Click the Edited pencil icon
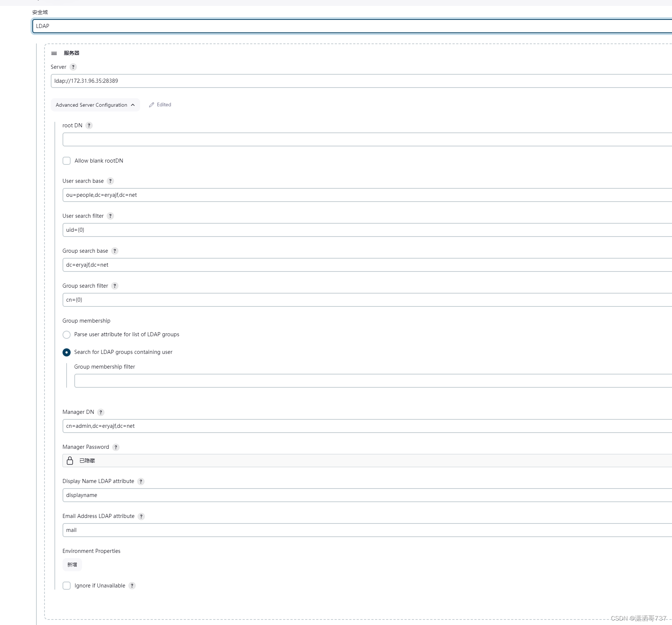This screenshot has width=672, height=625. 151,104
